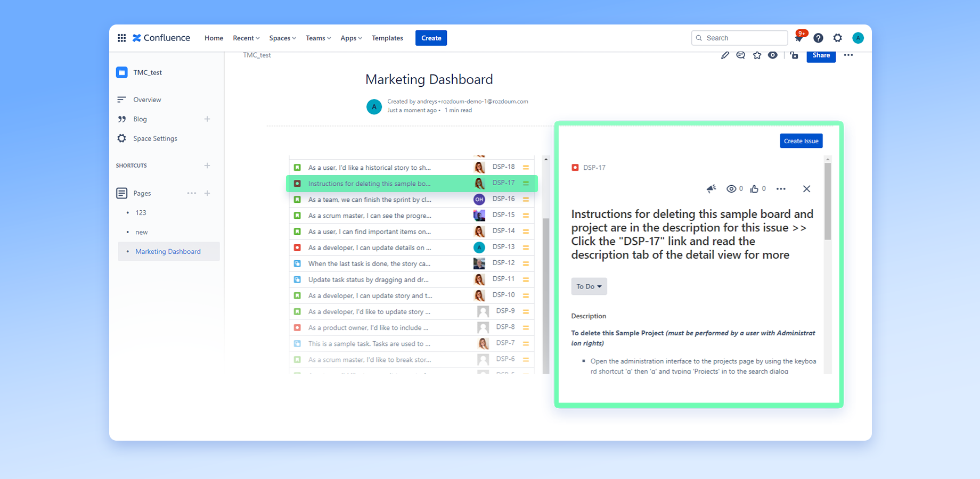Click the issue list vertical scrollbar
The image size is (980, 479).
[546, 295]
